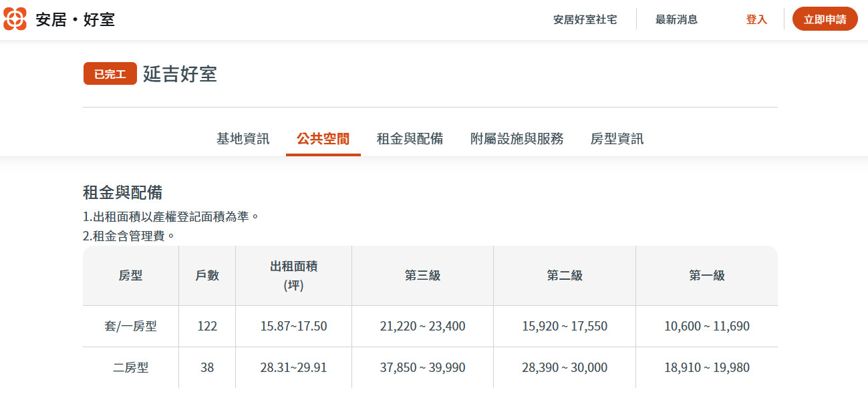
Task: Switch to the 基地資訊 tab
Action: pyautogui.click(x=243, y=139)
